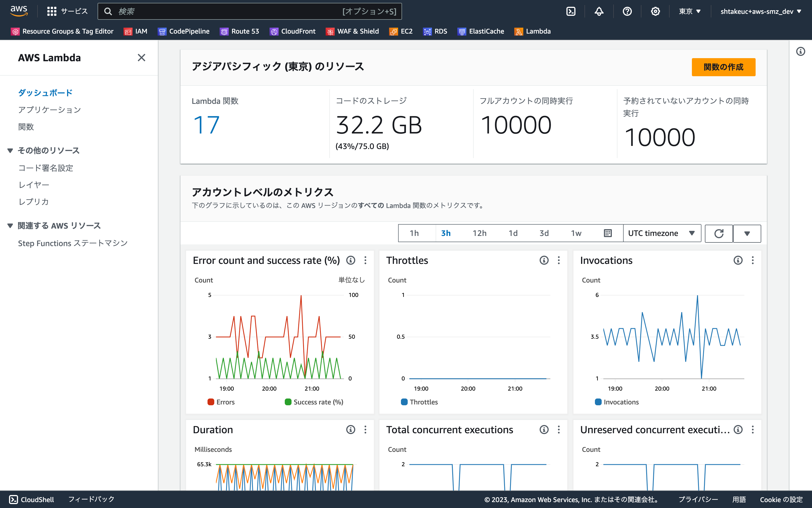Viewport: 812px width, 508px height.
Task: Select the 1d time range
Action: click(513, 233)
